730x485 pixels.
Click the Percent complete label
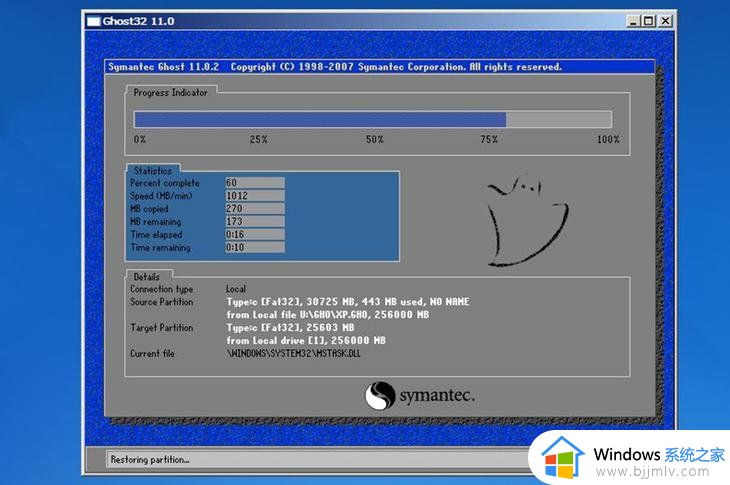(165, 183)
